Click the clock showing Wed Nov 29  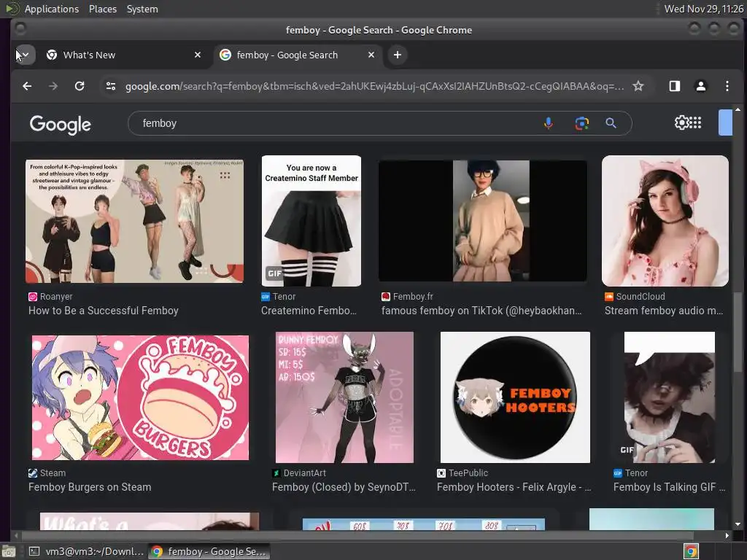(x=704, y=9)
